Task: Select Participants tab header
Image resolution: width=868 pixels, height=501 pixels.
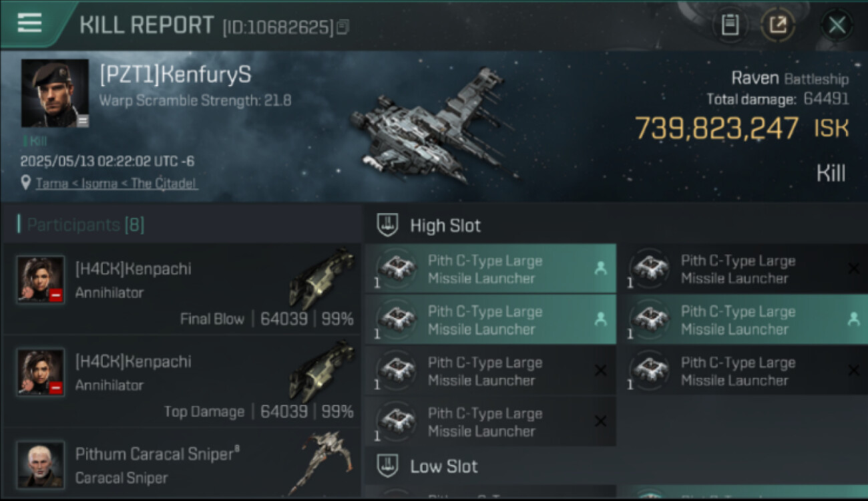Action: 81,224
